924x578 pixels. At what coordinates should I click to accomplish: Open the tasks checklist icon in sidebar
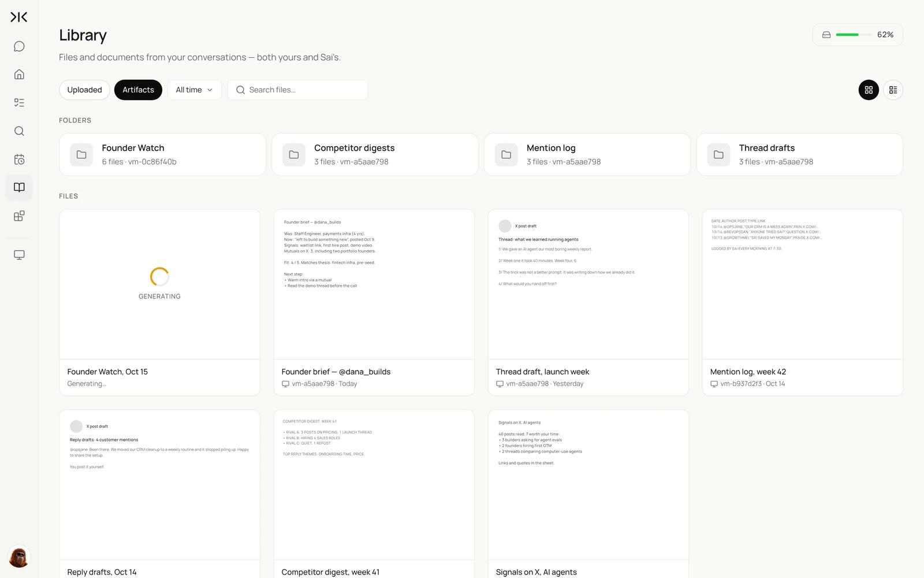tap(19, 103)
